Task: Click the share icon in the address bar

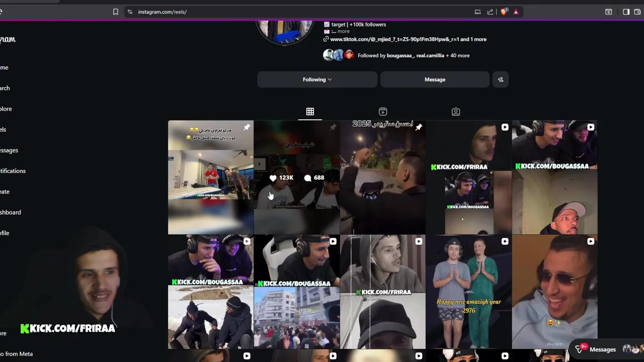Action: pos(490,12)
